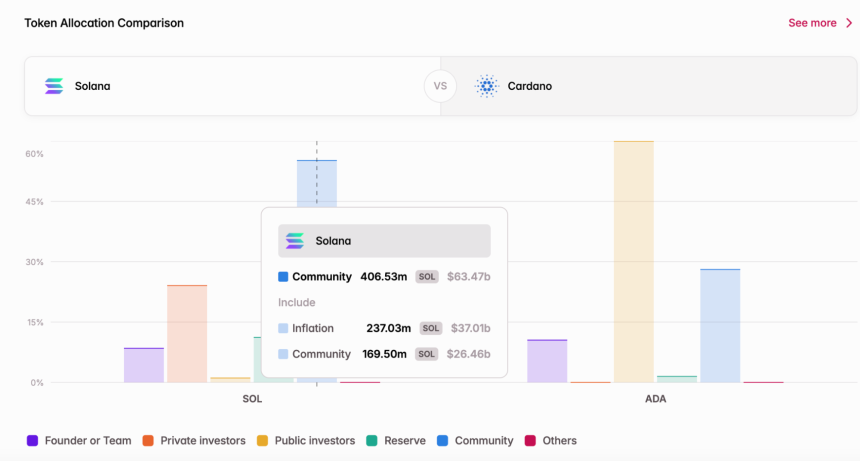Click SOL Public investors small yellow bar
This screenshot has height=461, width=860.
(230, 380)
